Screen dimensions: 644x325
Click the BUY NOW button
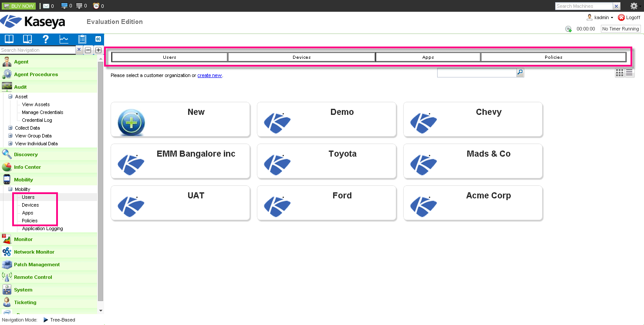[18, 6]
